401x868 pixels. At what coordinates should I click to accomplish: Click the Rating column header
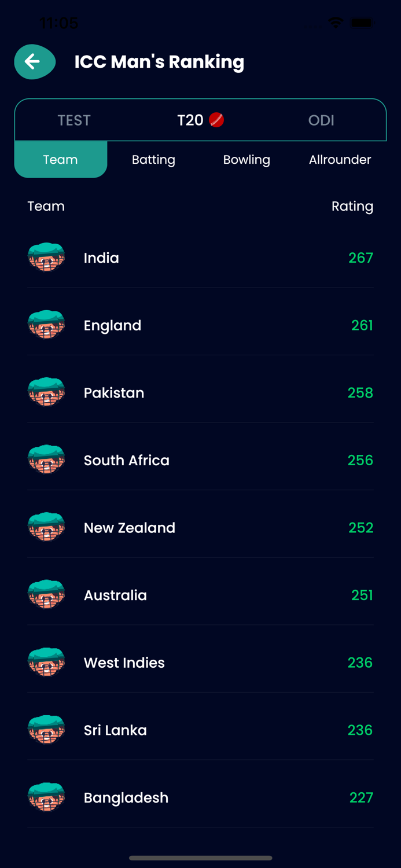pos(352,206)
